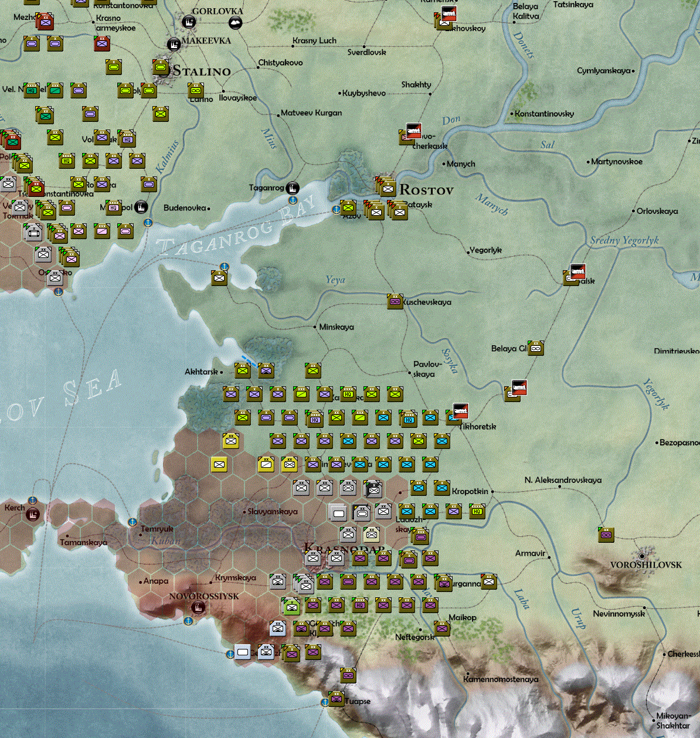Click the Shakhty town label
This screenshot has height=738, width=700.
coord(416,85)
